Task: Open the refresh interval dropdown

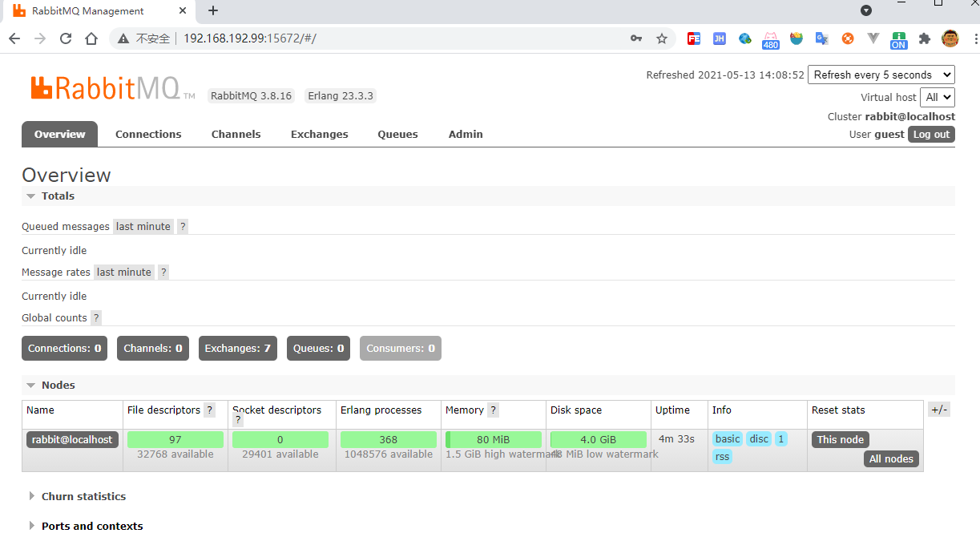Action: 881,75
